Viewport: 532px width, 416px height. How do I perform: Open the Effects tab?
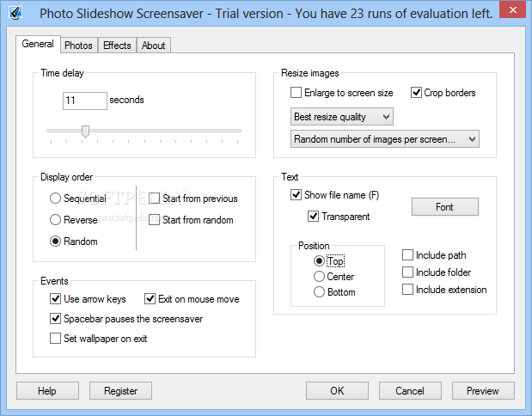click(x=117, y=46)
